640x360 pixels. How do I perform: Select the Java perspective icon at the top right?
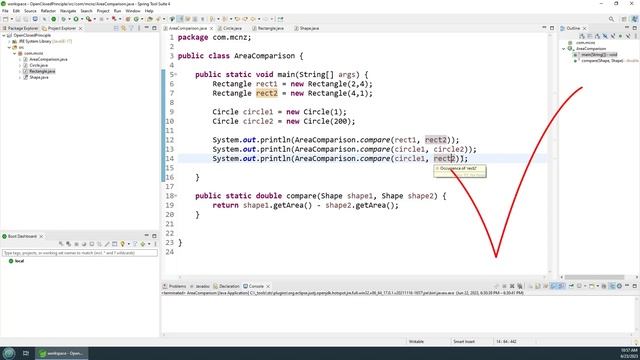point(635,19)
